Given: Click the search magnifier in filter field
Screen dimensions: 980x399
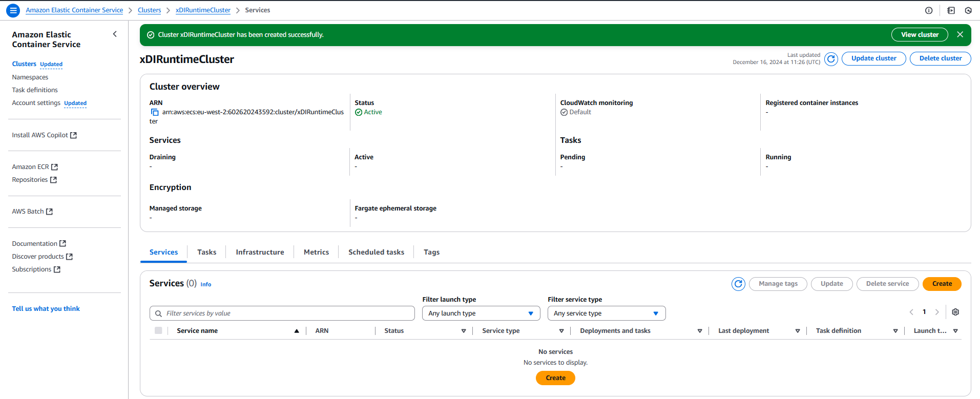Looking at the screenshot, I should (158, 313).
